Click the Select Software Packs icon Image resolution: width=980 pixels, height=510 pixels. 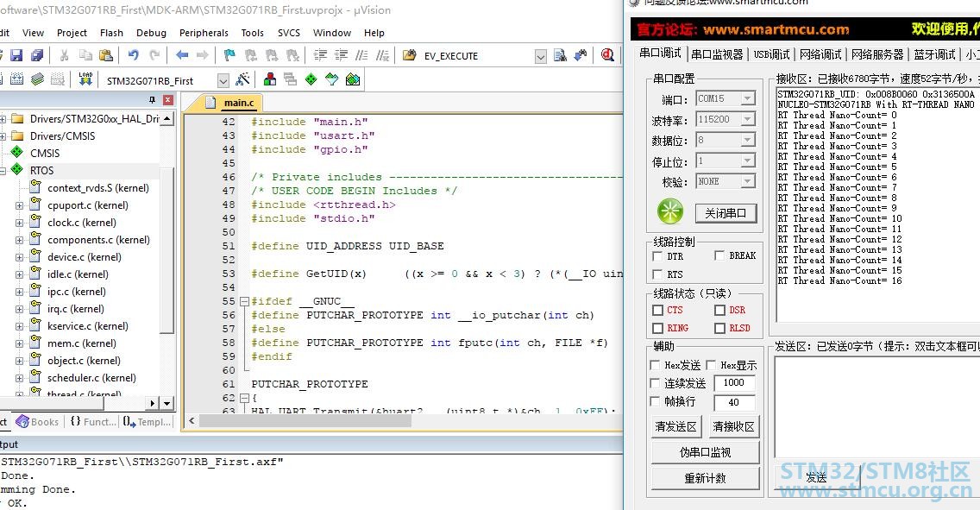click(332, 79)
